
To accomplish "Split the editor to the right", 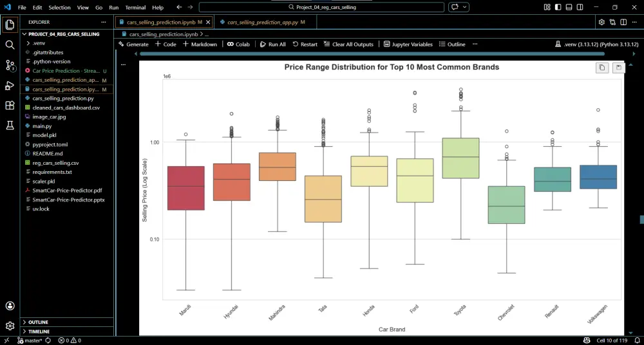I will pyautogui.click(x=623, y=22).
